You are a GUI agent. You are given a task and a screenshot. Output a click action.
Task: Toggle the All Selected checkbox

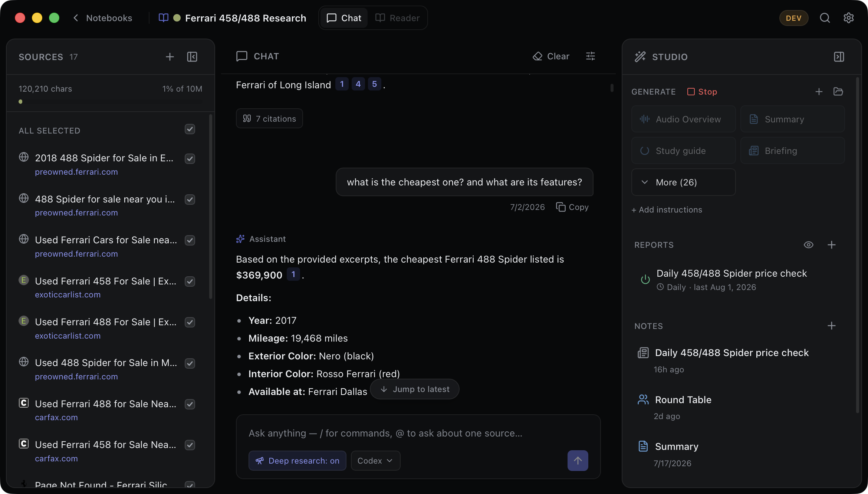point(190,129)
